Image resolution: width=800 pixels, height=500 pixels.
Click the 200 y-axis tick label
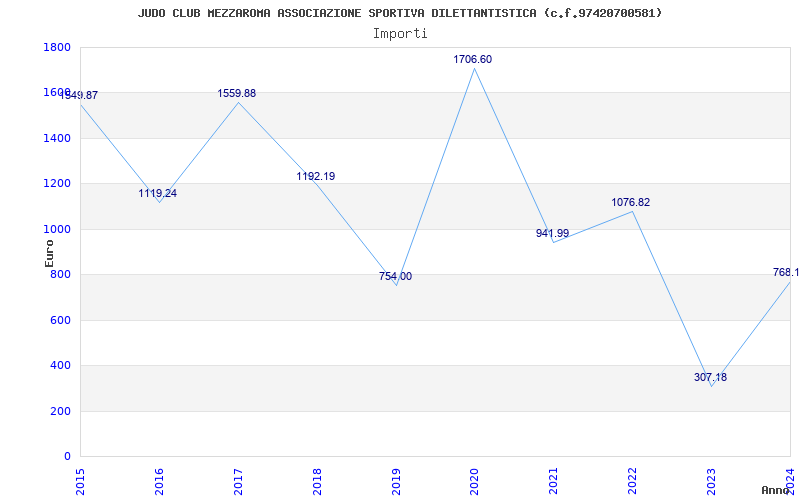(60, 411)
